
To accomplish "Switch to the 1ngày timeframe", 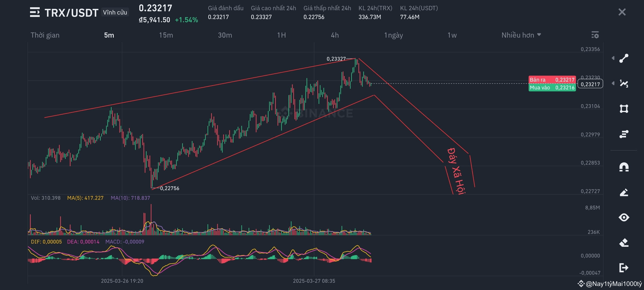I will (393, 35).
